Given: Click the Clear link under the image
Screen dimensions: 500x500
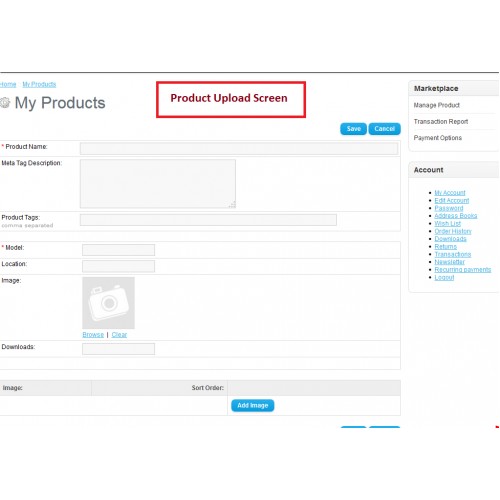Looking at the screenshot, I should (119, 334).
